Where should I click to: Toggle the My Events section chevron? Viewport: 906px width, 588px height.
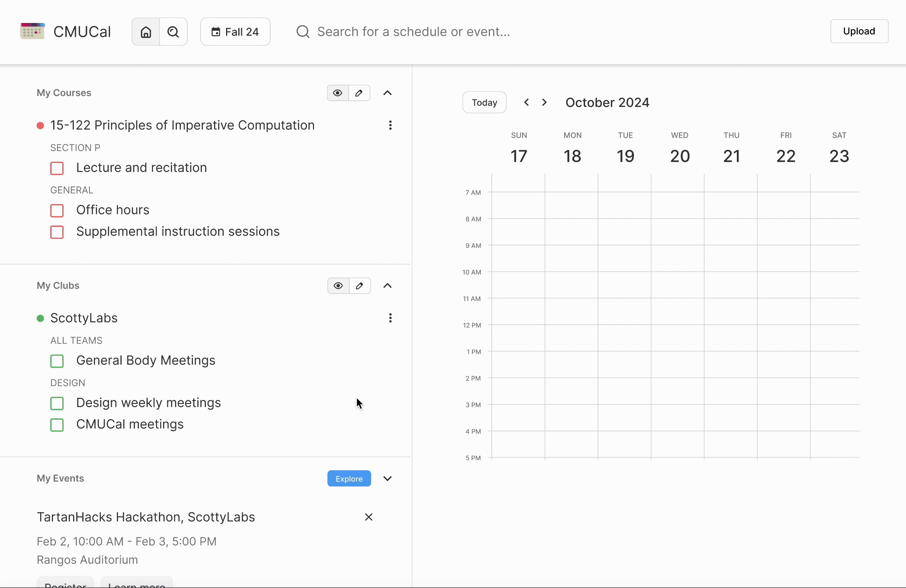[388, 479]
